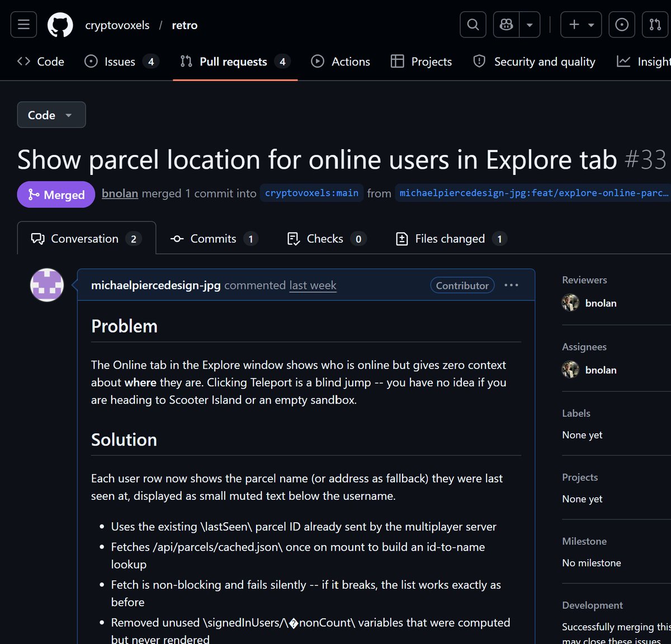Image resolution: width=671 pixels, height=644 pixels.
Task: Click 'None yet' under Labels
Action: [582, 435]
